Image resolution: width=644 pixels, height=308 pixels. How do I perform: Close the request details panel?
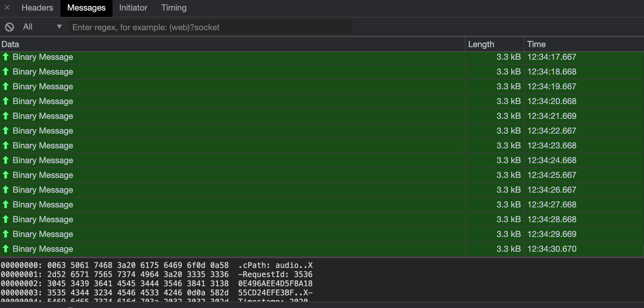tap(7, 7)
